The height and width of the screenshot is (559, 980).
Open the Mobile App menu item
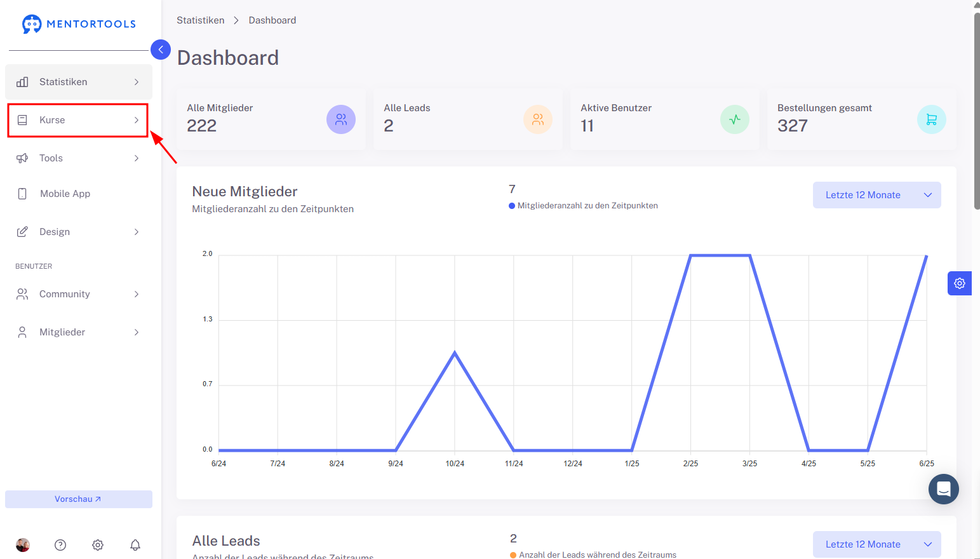coord(79,194)
